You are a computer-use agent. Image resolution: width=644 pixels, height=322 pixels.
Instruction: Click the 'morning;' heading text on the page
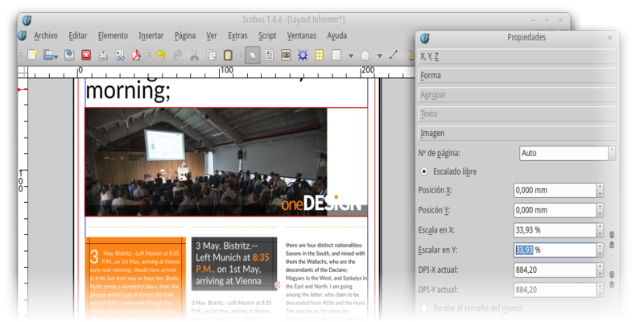(x=128, y=92)
